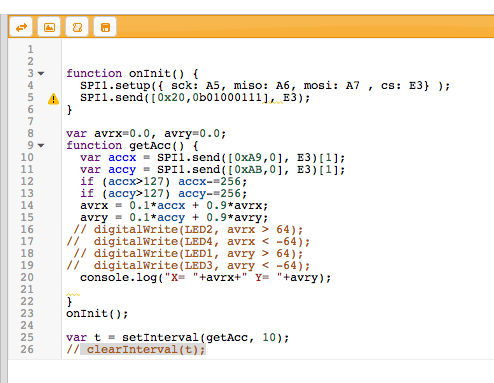Click 'function getAcc()' text on line 9
494x383 pixels.
coord(125,146)
